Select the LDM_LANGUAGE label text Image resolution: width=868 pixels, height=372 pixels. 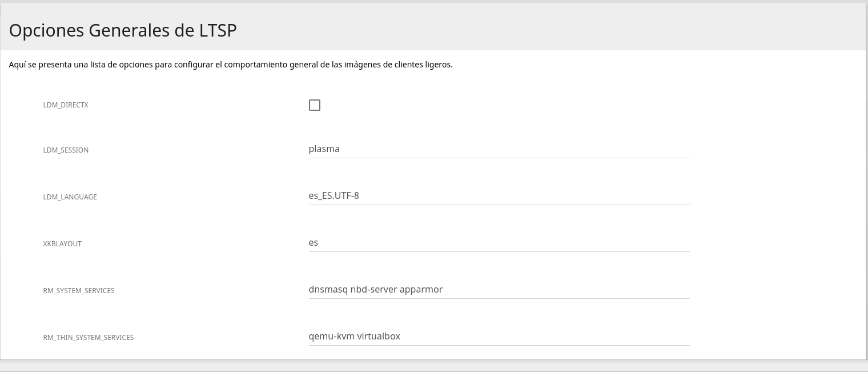[x=70, y=197]
